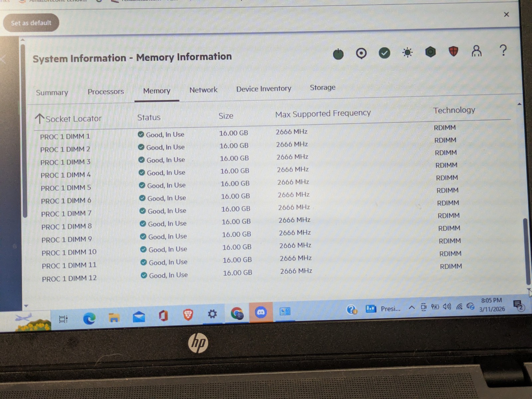This screenshot has width=532, height=399.
Task: Click left panel scroll down arrow
Action: (x=26, y=306)
